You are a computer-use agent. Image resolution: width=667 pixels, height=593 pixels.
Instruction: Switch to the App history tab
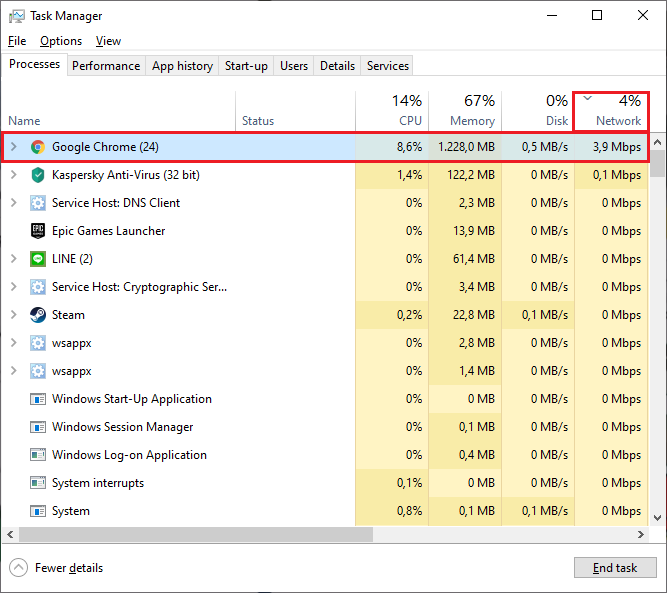pyautogui.click(x=182, y=66)
